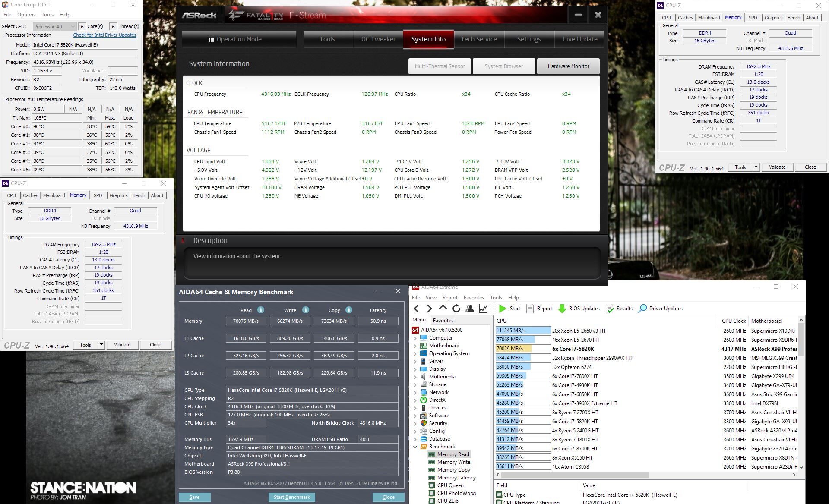Image resolution: width=829 pixels, height=504 pixels.
Task: Switch to Live Update tab in F-Stream
Action: click(x=580, y=39)
